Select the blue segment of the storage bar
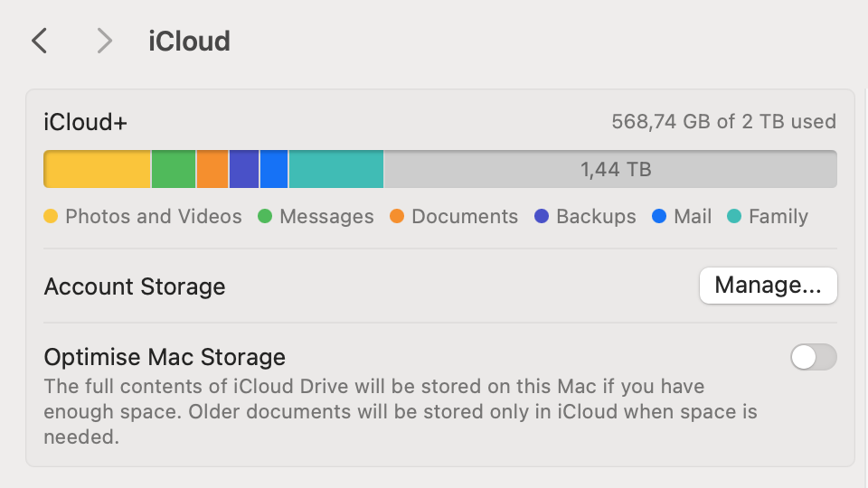Image resolution: width=868 pixels, height=488 pixels. [274, 169]
